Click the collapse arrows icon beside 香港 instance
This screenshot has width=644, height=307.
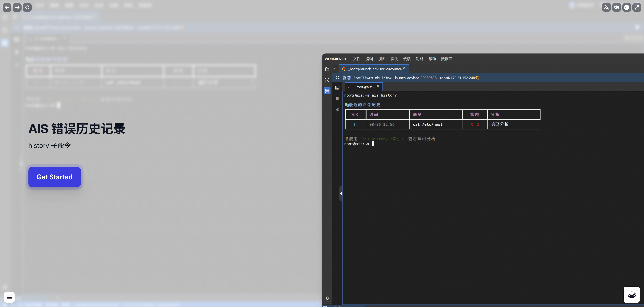pyautogui.click(x=338, y=78)
